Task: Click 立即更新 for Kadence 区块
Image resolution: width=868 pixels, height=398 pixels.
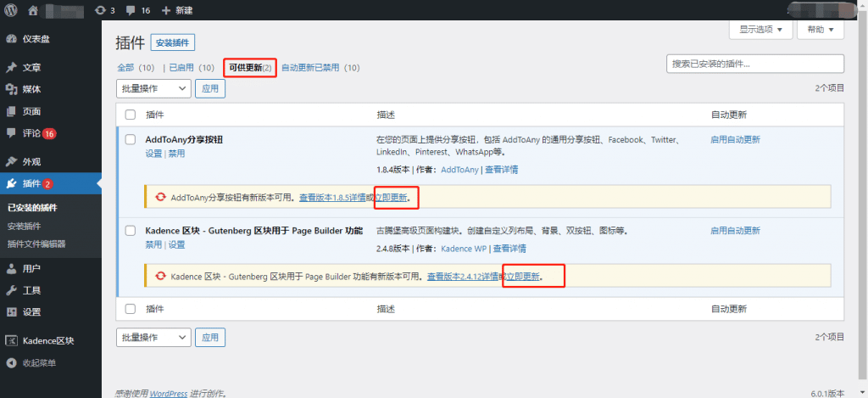Action: click(x=522, y=276)
